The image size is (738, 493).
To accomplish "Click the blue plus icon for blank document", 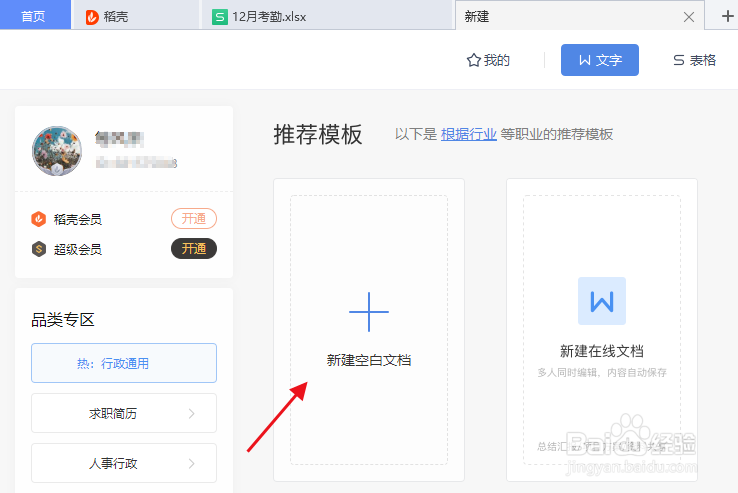I will point(369,312).
